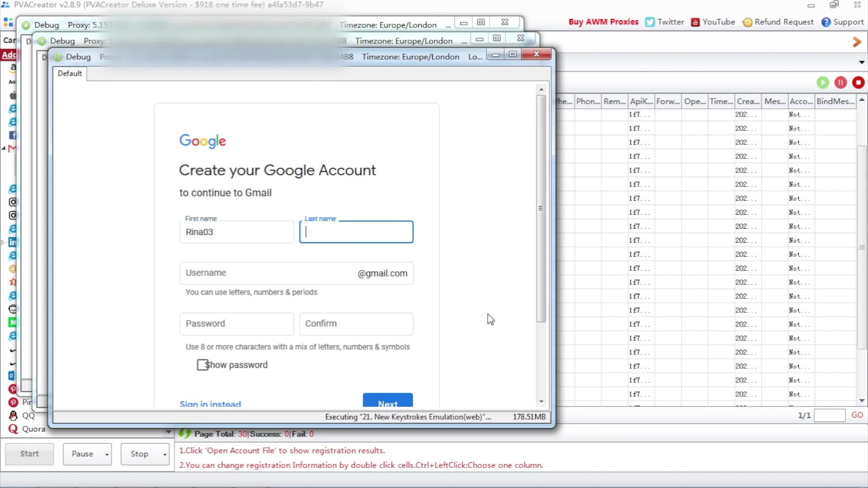The image size is (868, 488).
Task: Click the QQ icon in the sidebar
Action: coord(13,416)
